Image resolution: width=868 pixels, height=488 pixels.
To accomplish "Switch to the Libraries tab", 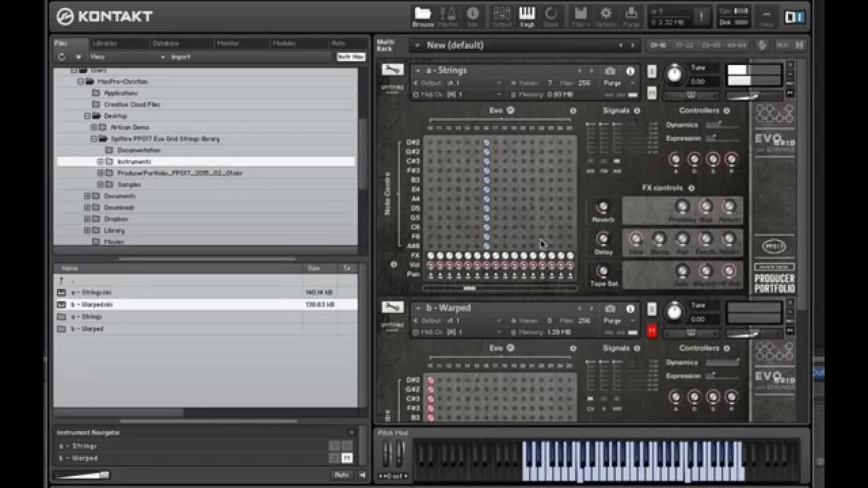I will [x=105, y=43].
